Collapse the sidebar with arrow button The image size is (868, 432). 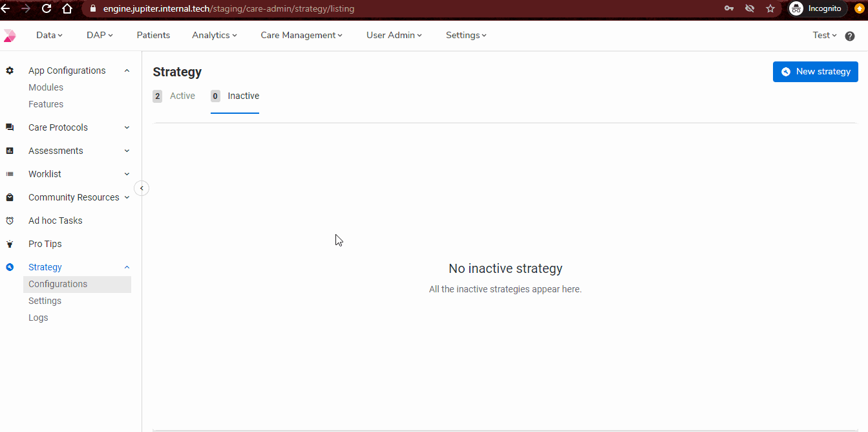pos(142,188)
